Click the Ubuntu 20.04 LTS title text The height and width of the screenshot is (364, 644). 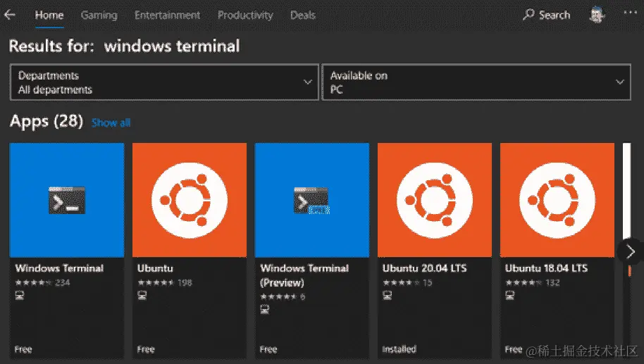[x=425, y=268]
